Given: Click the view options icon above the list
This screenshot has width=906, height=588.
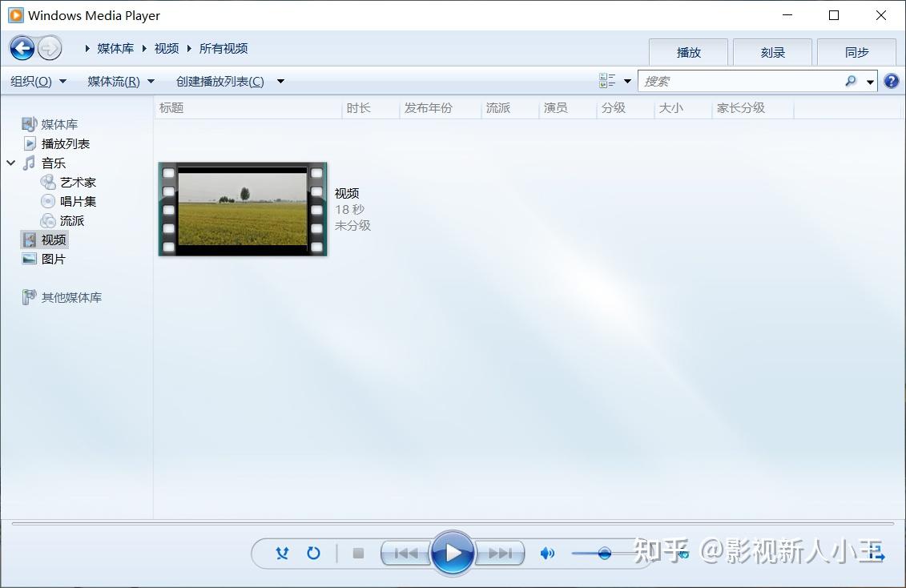Looking at the screenshot, I should (x=607, y=80).
